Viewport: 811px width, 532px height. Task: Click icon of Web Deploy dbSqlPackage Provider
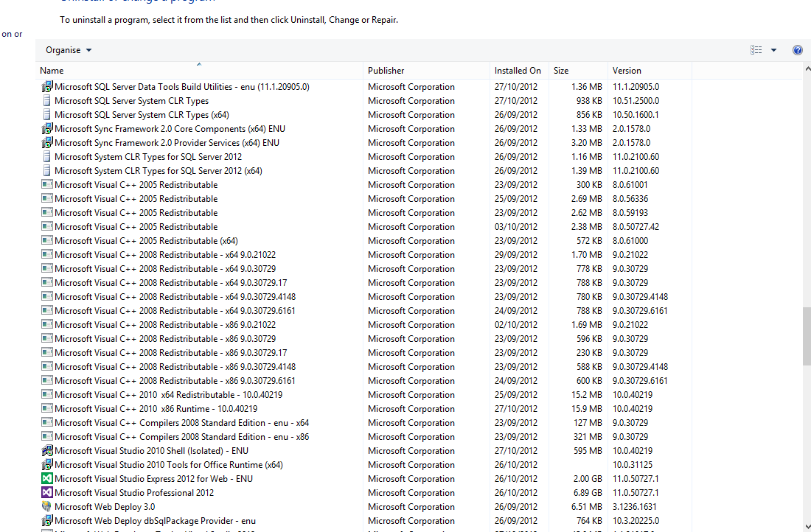pos(47,520)
